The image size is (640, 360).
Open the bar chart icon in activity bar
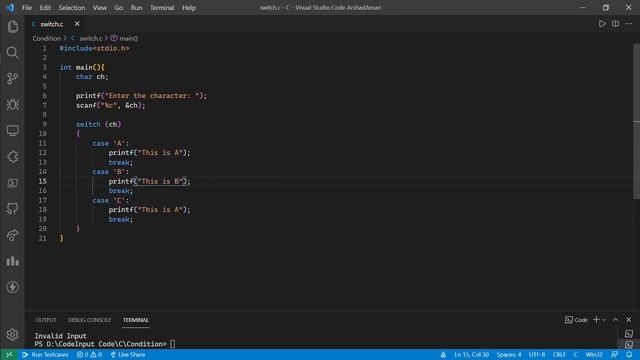pyautogui.click(x=12, y=261)
